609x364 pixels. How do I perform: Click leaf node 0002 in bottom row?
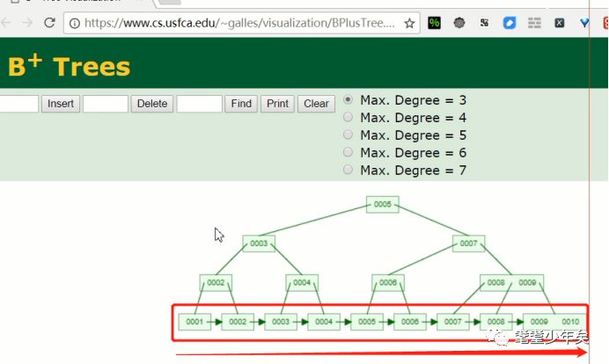tap(238, 322)
